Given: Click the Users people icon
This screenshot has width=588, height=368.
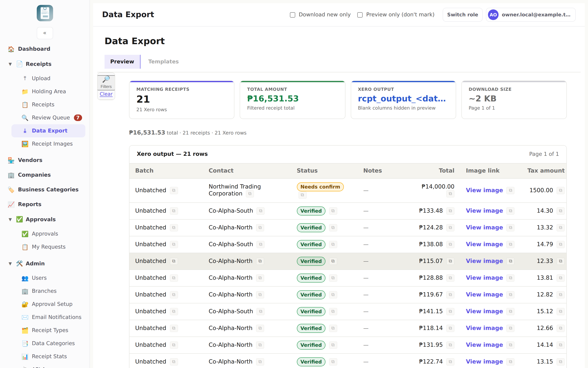Looking at the screenshot, I should pos(25,278).
